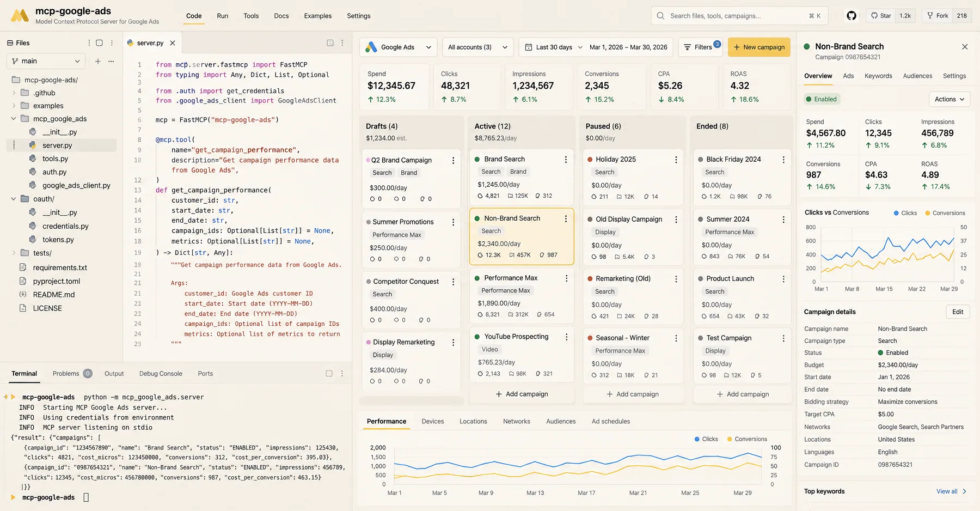Open the GitHub icon in the header

coord(852,16)
